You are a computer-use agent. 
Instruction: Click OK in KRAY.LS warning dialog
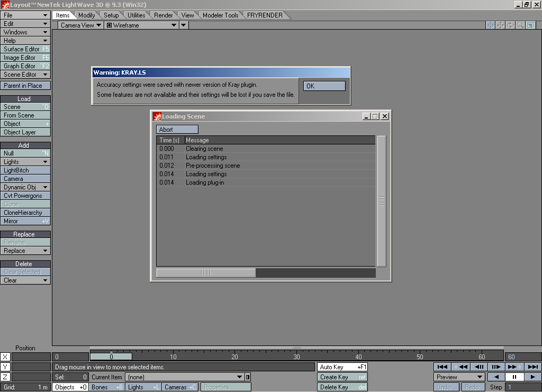tap(324, 86)
